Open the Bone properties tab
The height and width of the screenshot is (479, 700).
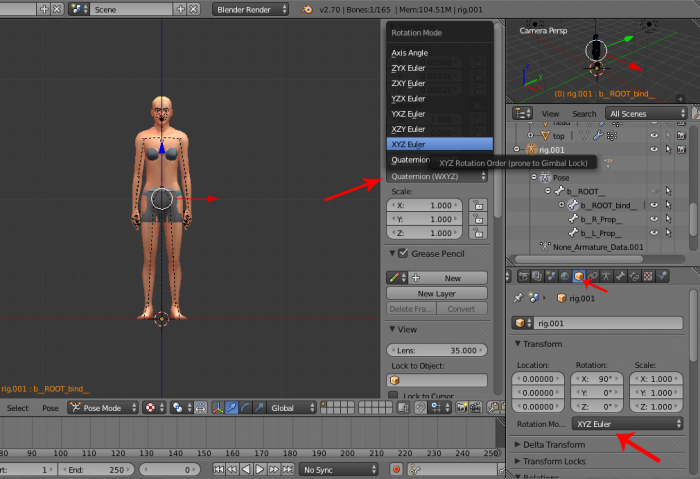(620, 276)
